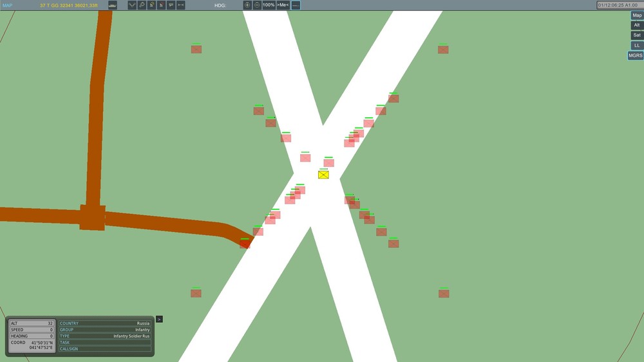Center the map with >Me< button
The width and height of the screenshot is (644, 362).
pyautogui.click(x=283, y=5)
